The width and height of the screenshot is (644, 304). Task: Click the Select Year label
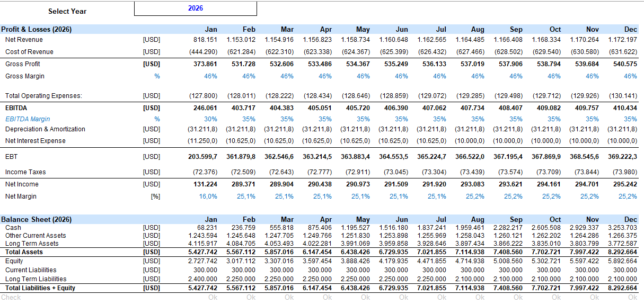click(x=67, y=11)
